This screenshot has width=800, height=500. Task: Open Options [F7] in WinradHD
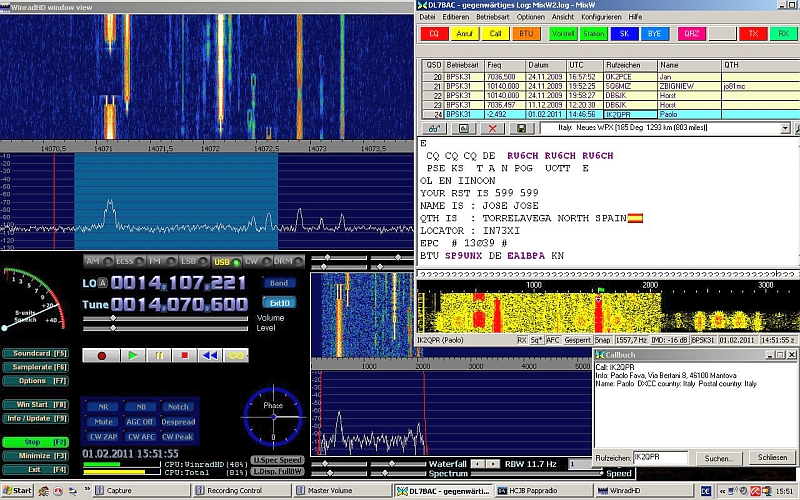click(35, 381)
